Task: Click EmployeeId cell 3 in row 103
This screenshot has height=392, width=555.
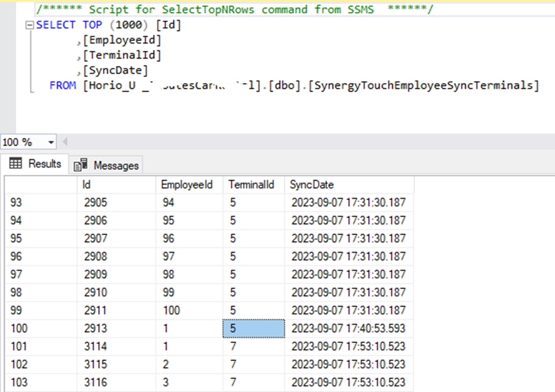Action: click(x=190, y=382)
